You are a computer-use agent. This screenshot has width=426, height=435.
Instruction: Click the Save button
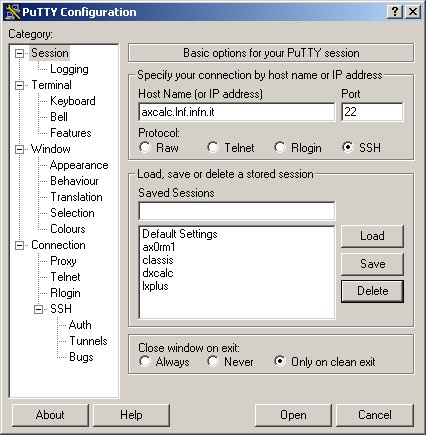pos(372,264)
